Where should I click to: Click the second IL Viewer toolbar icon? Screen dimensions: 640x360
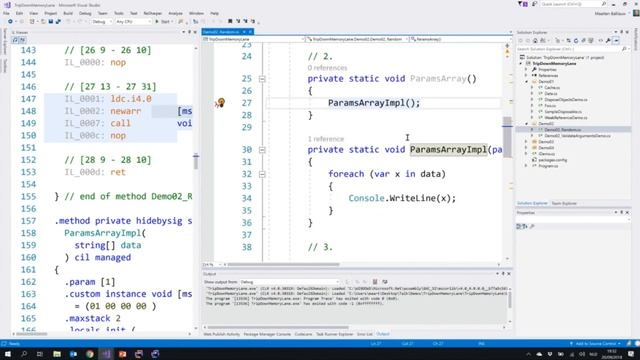pos(22,40)
